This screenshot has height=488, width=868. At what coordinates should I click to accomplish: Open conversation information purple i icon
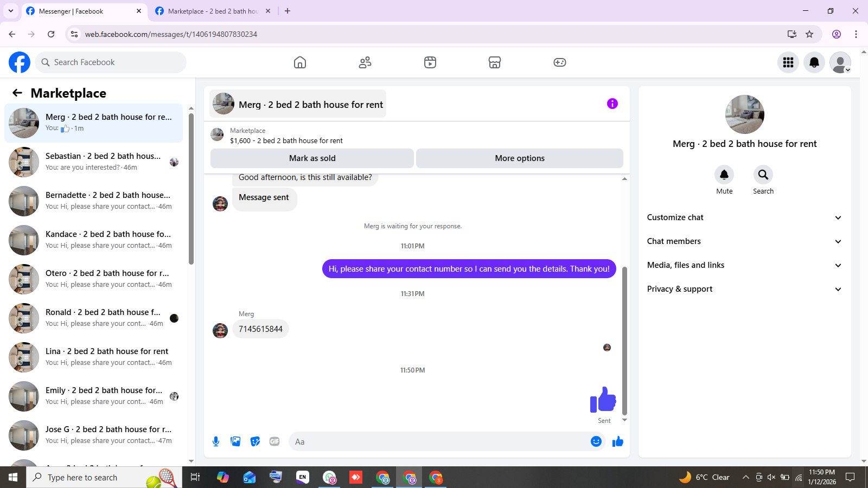click(612, 104)
